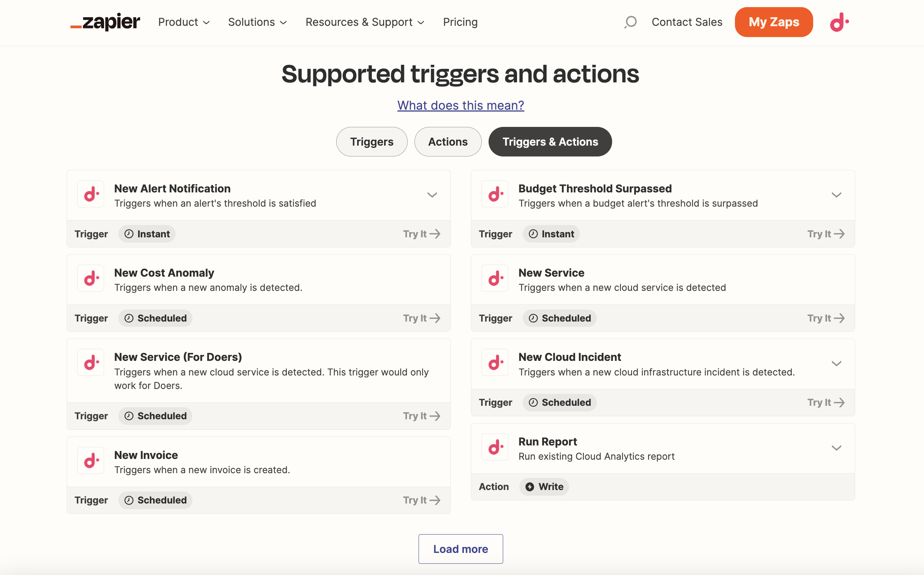Screen dimensions: 924x575
Task: Select the Triggers & Actions filter pill
Action: 550,142
